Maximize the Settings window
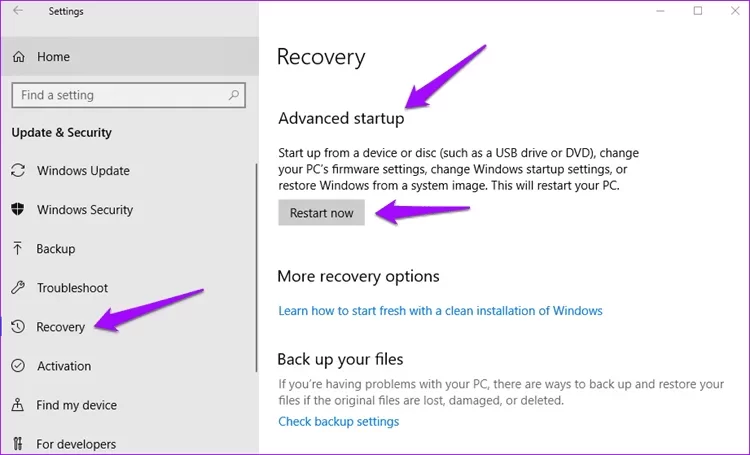The width and height of the screenshot is (750, 455). click(x=697, y=11)
